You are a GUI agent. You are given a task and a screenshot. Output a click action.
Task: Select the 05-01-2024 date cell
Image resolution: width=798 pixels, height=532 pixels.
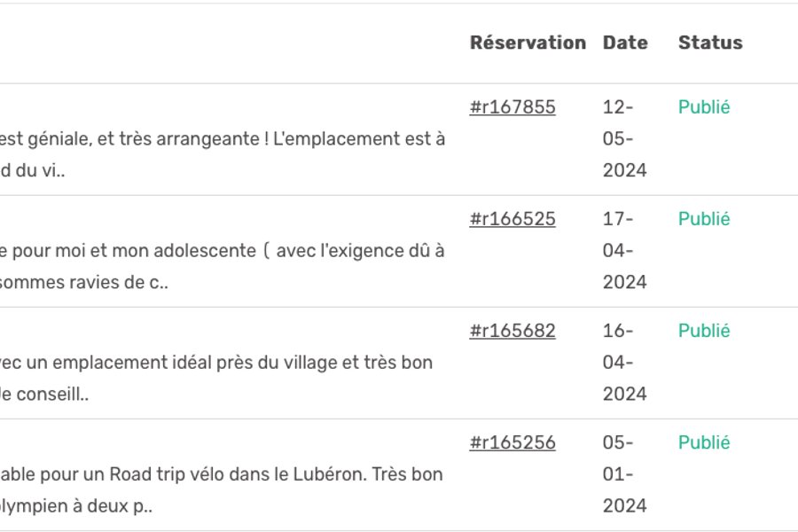point(624,474)
